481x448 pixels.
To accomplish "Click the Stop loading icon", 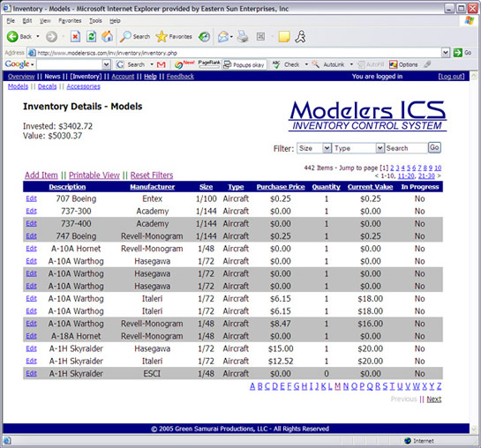I will 75,37.
